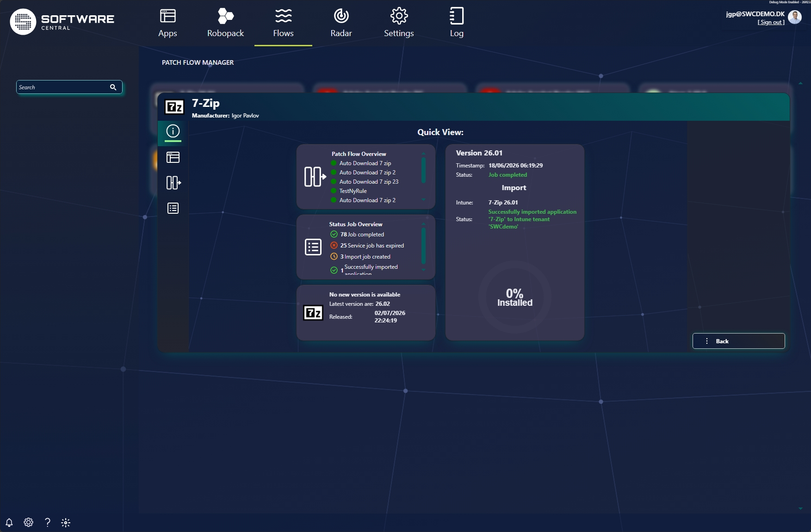Click the Apps window icon

[x=167, y=16]
